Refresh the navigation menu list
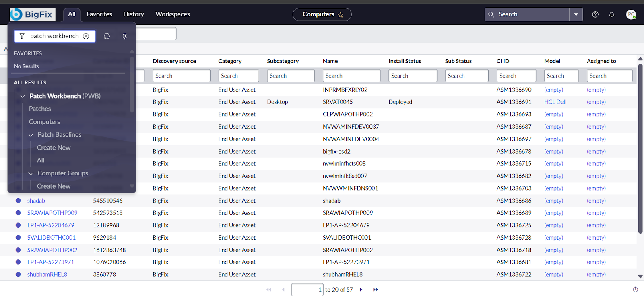The height and width of the screenshot is (298, 644). pyautogui.click(x=107, y=36)
